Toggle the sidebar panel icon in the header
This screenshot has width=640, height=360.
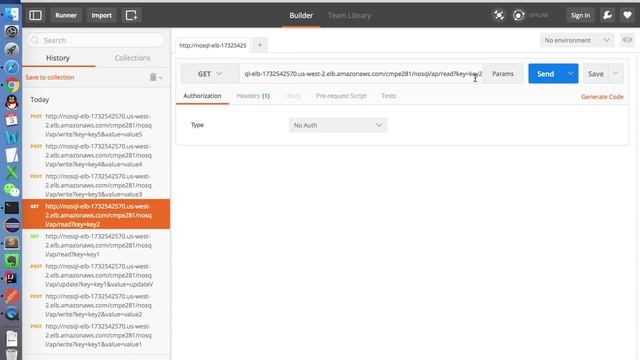click(36, 16)
